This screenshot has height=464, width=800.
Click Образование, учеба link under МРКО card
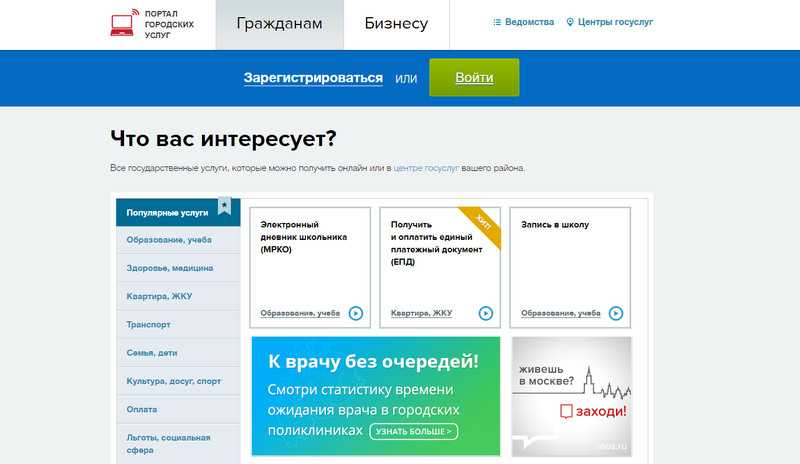pos(300,313)
